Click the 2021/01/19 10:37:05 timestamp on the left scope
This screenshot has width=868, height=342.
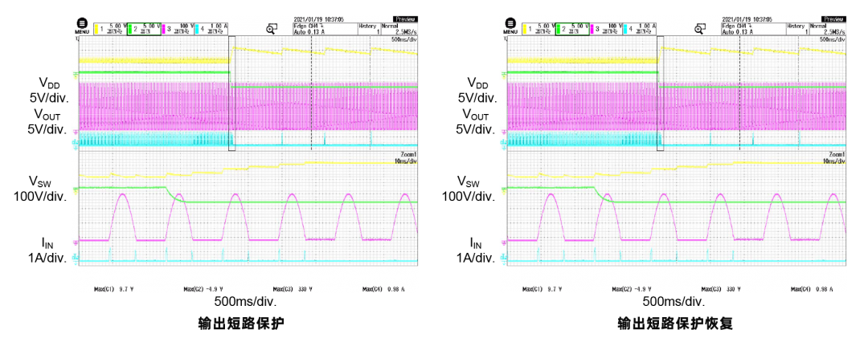(x=317, y=19)
